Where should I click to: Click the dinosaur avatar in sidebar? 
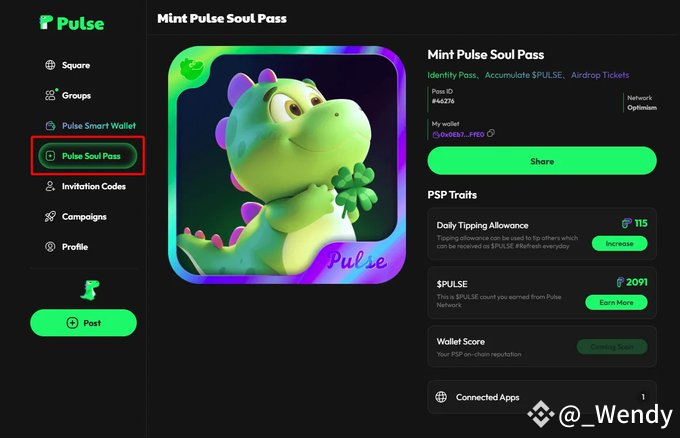tap(90, 290)
